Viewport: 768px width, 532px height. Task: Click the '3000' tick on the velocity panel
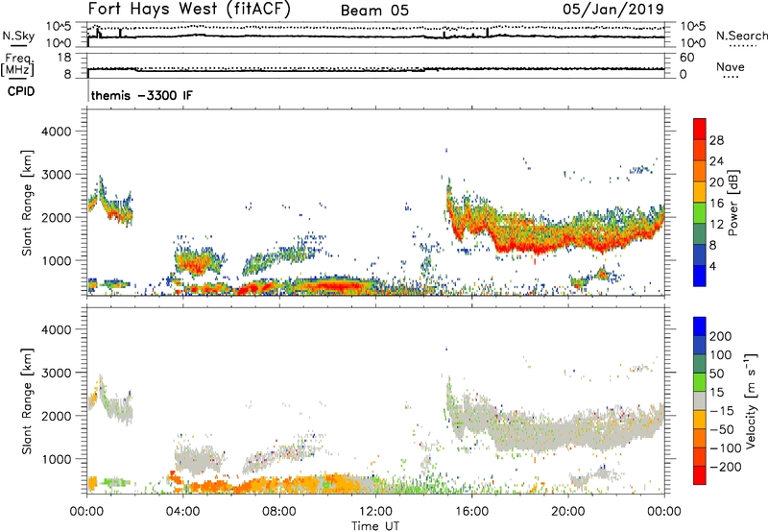[56, 373]
